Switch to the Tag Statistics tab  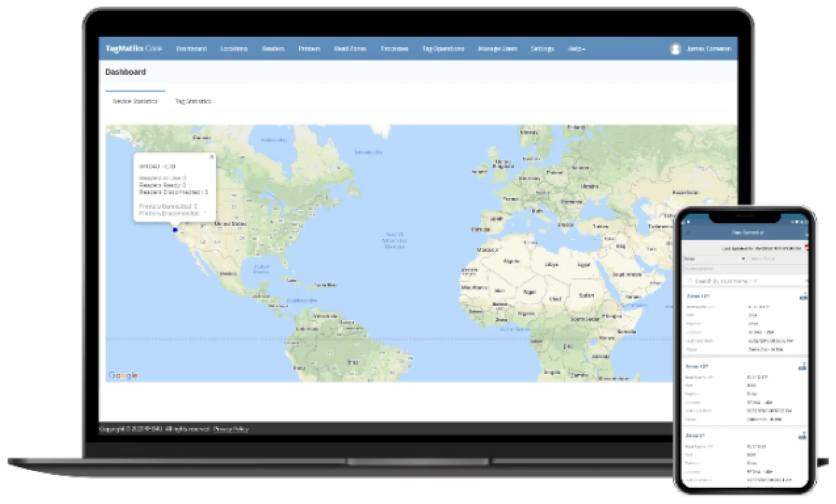[193, 101]
